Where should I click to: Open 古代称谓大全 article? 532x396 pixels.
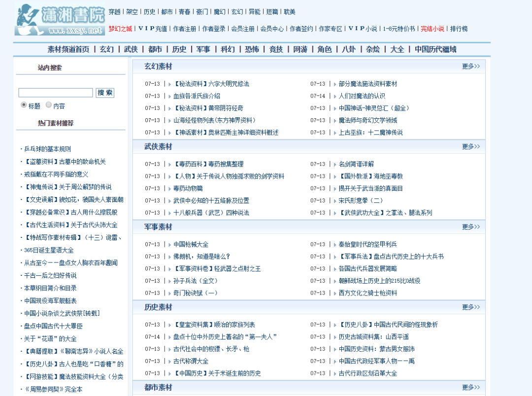tap(191, 362)
